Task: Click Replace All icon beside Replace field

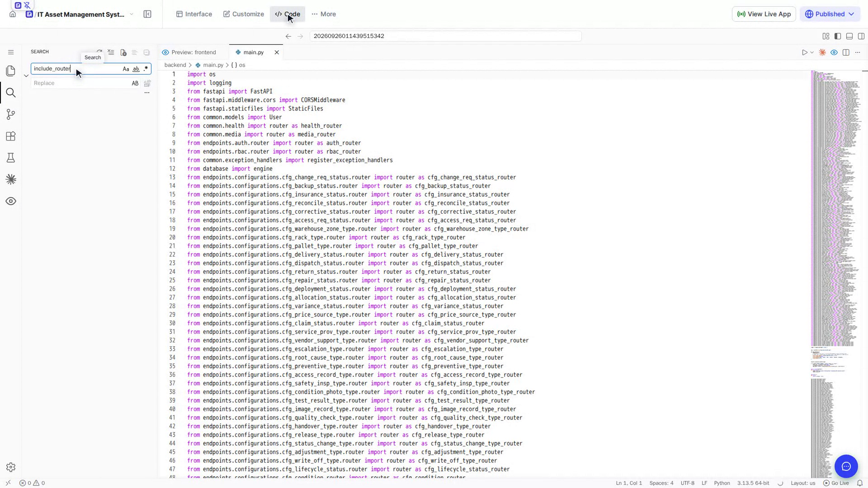Action: pos(147,84)
